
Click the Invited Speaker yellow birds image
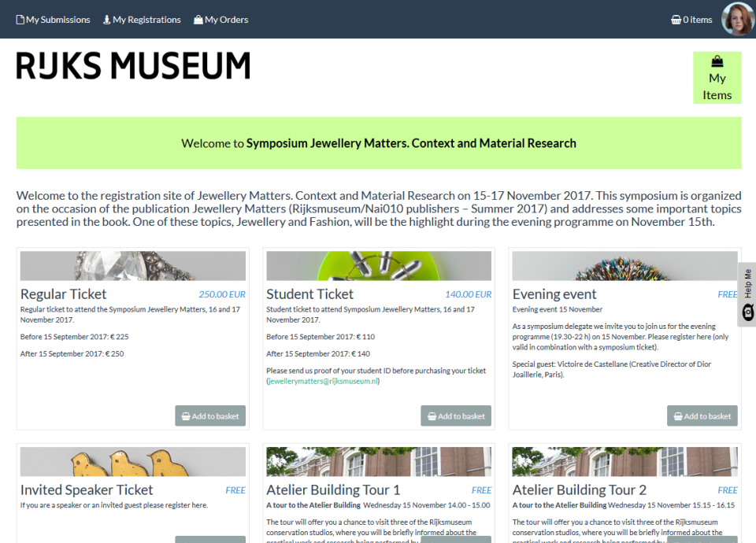pos(132,462)
